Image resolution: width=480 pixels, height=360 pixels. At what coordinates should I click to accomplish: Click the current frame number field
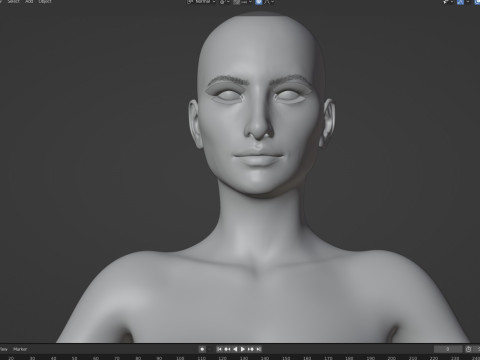pyautogui.click(x=448, y=349)
